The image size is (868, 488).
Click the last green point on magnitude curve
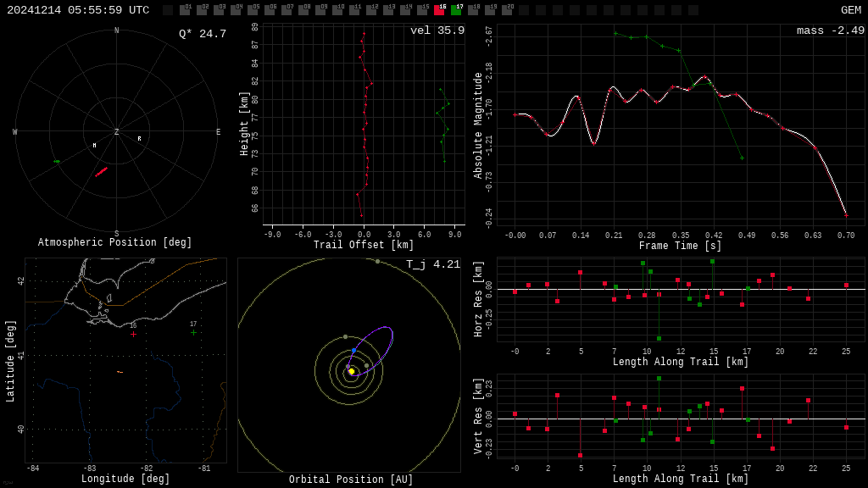pyautogui.click(x=742, y=158)
